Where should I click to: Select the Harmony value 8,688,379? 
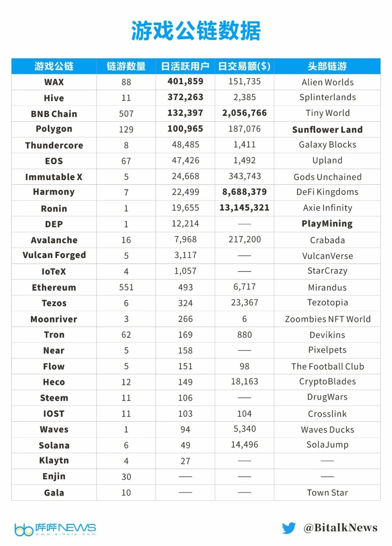tap(244, 192)
